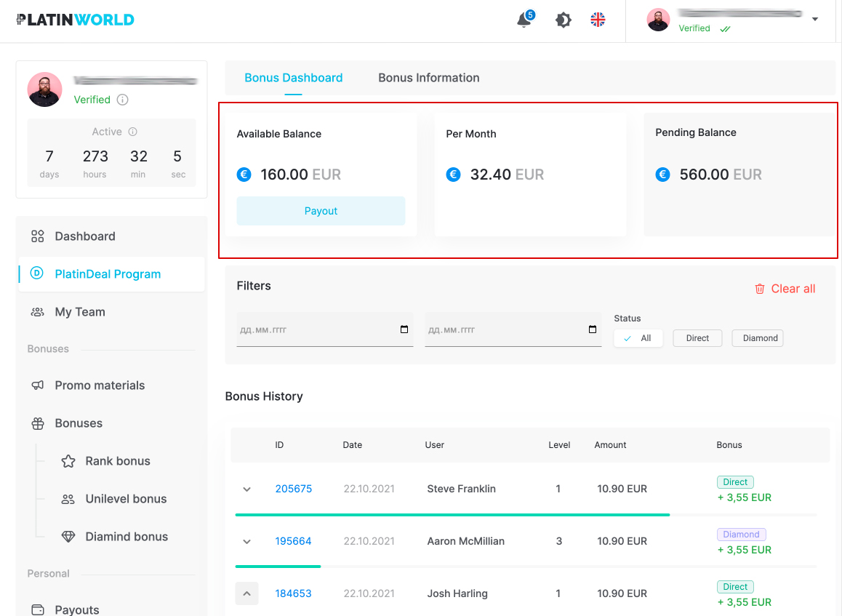Click the progress bar under Steve Franklin
Viewport: 842px width, 616px height.
452,515
